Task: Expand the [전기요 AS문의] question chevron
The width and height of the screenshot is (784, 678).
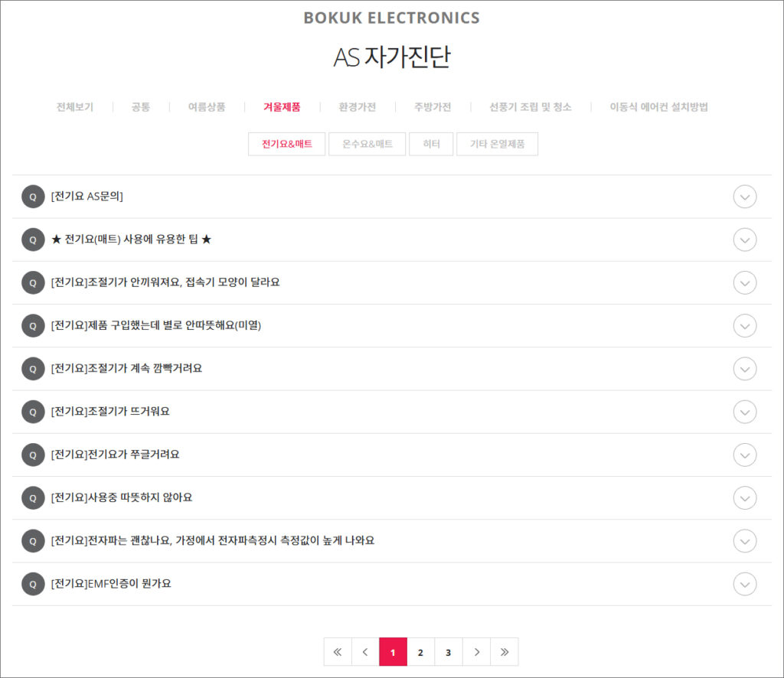Action: pos(744,197)
